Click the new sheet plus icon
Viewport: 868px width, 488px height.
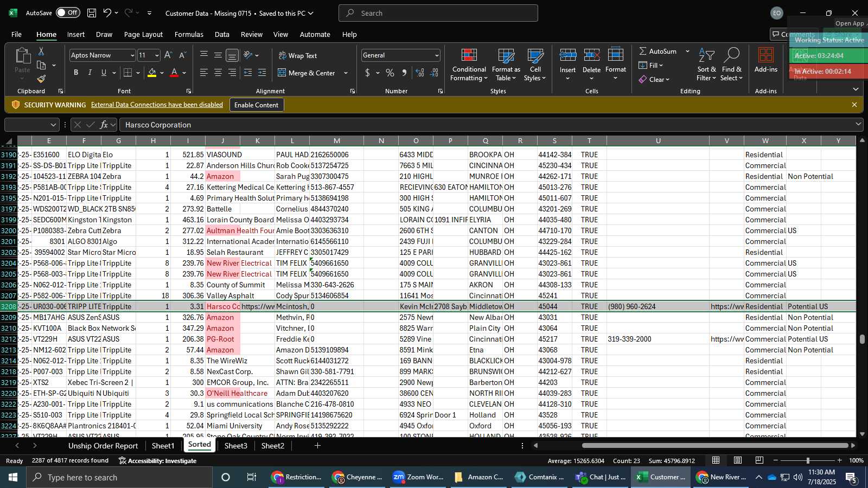click(x=317, y=446)
